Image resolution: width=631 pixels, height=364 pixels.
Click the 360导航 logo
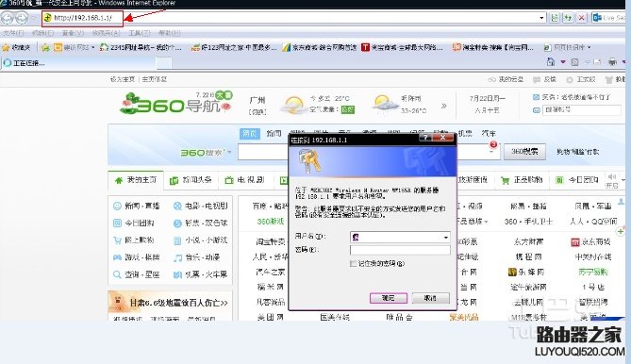tap(176, 103)
